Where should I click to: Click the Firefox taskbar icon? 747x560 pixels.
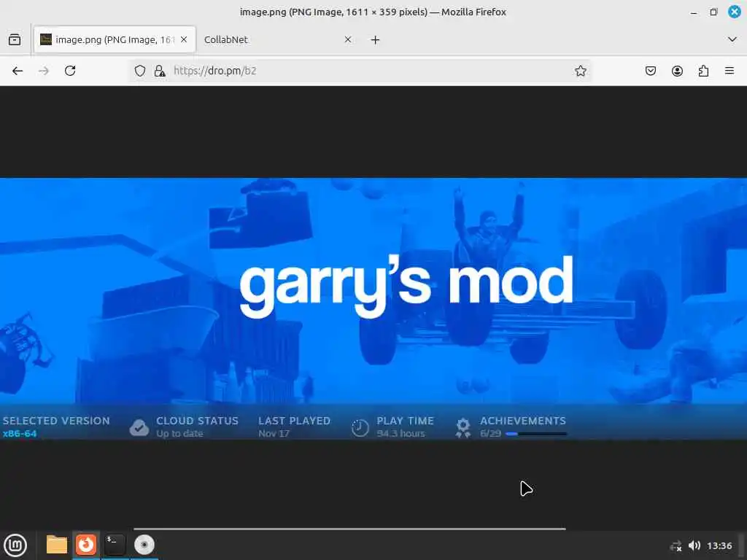(86, 545)
